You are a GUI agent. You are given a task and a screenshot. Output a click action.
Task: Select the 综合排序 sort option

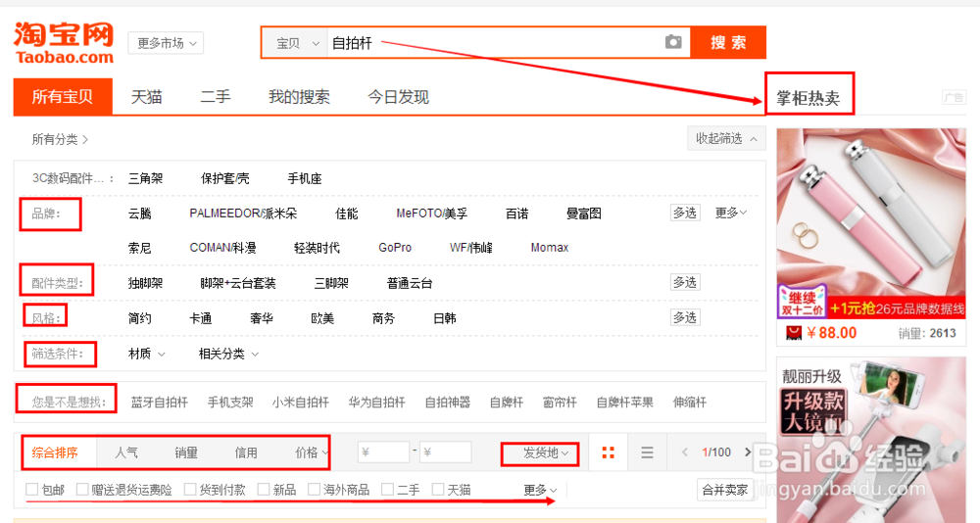point(55,452)
